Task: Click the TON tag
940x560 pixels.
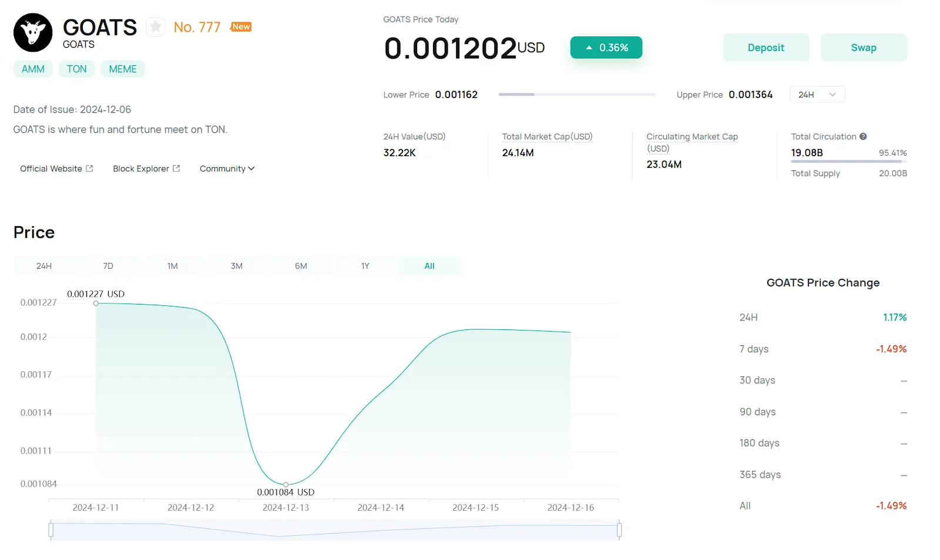Action: click(x=76, y=69)
